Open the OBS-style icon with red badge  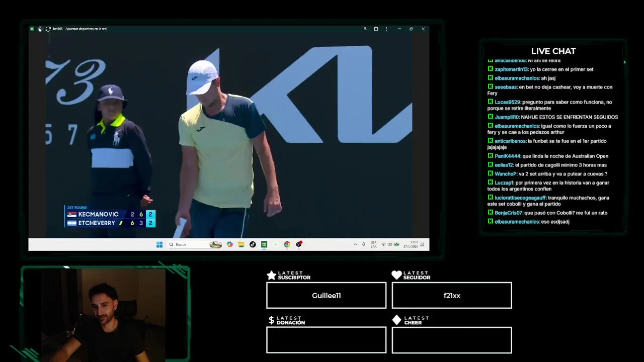point(299,244)
